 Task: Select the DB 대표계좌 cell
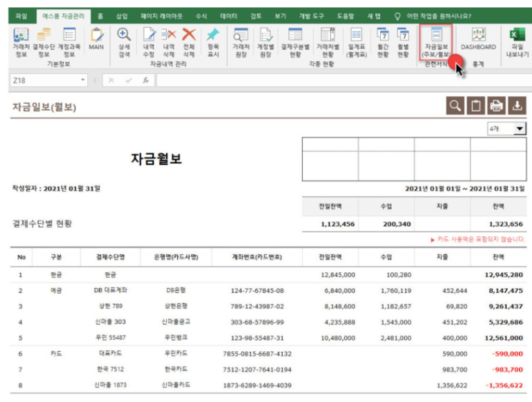[110, 290]
